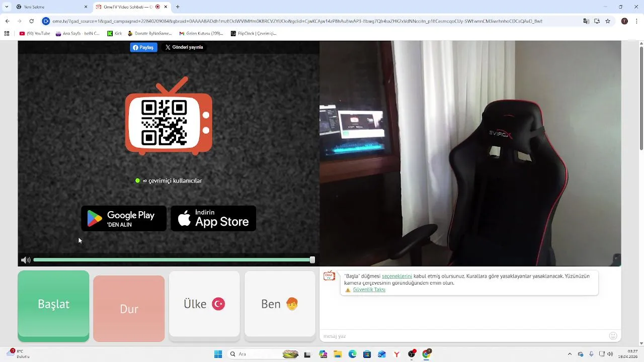Click the translate page icon

586,21
